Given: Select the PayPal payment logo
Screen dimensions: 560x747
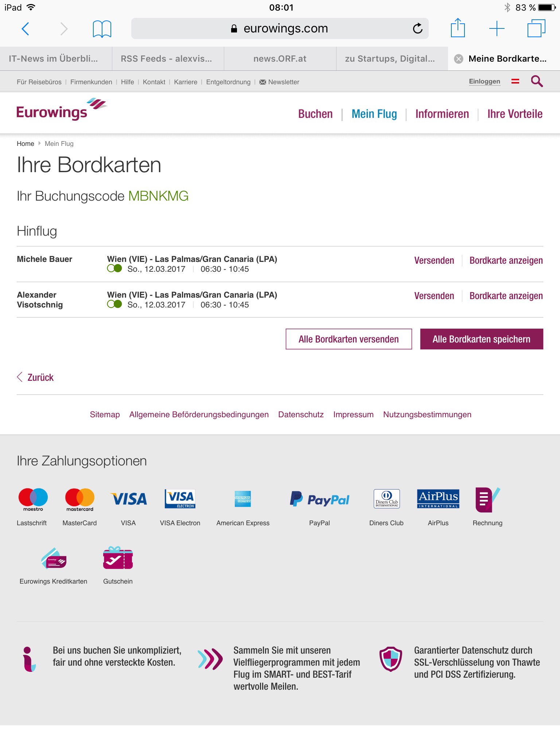Looking at the screenshot, I should (320, 499).
